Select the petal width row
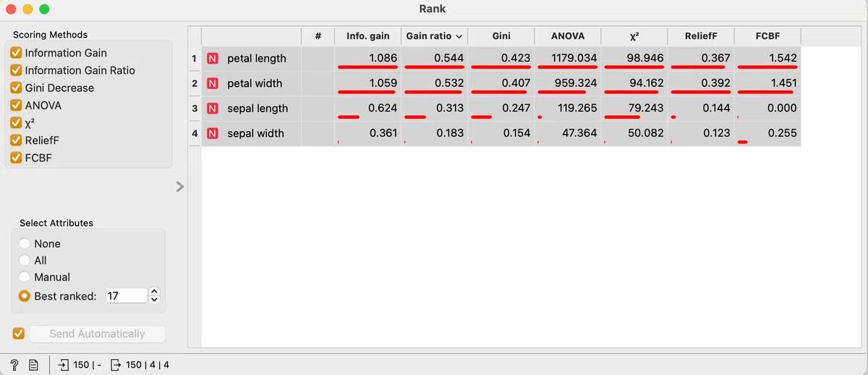Viewport: 868px width, 375px height. 501,83
